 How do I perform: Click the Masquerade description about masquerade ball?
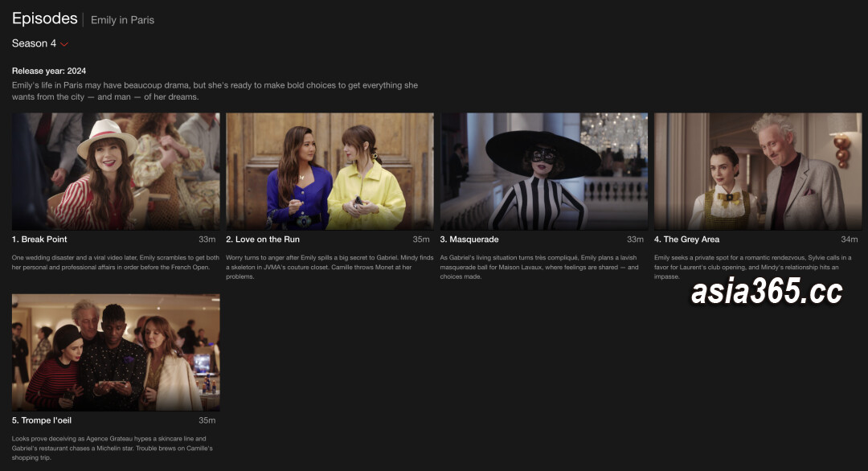tap(540, 267)
